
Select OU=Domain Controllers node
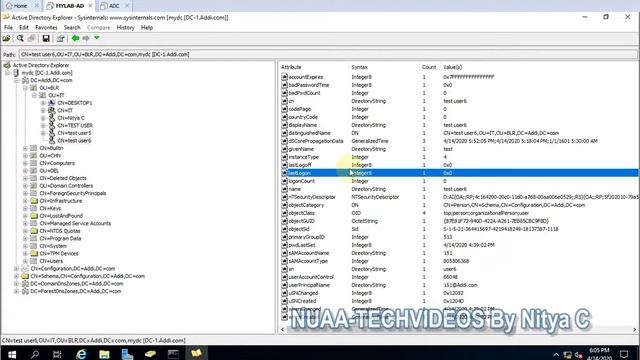click(66, 186)
